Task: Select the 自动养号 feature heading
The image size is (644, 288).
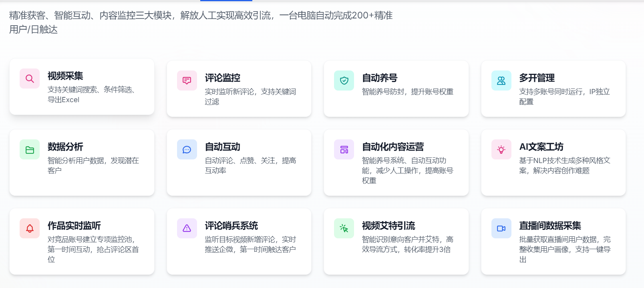Action: tap(380, 78)
